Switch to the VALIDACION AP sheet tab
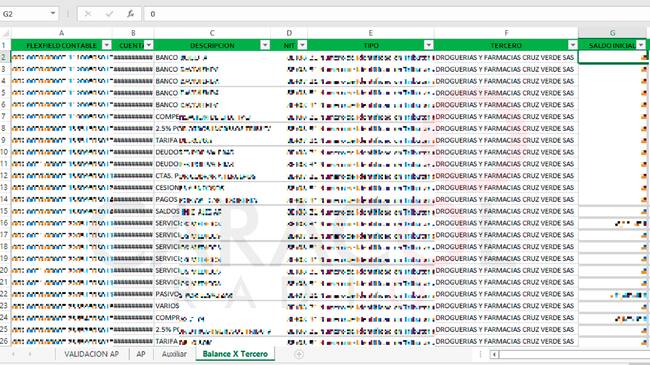 coord(91,354)
